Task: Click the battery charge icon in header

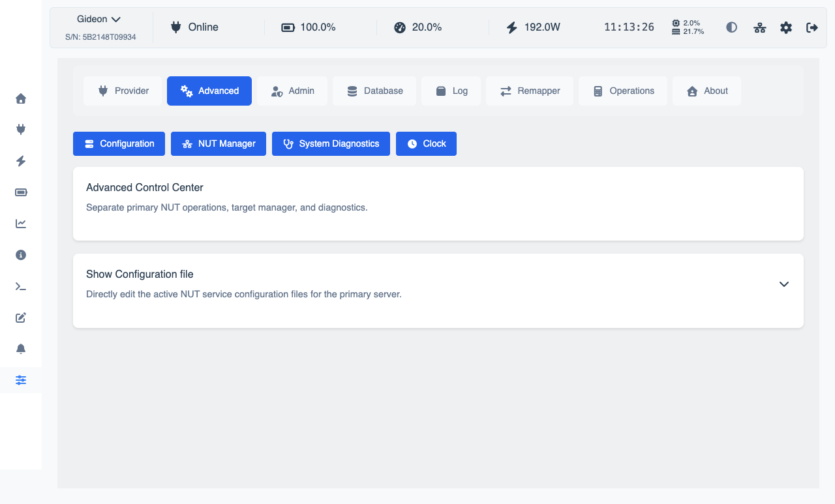Action: (x=288, y=27)
